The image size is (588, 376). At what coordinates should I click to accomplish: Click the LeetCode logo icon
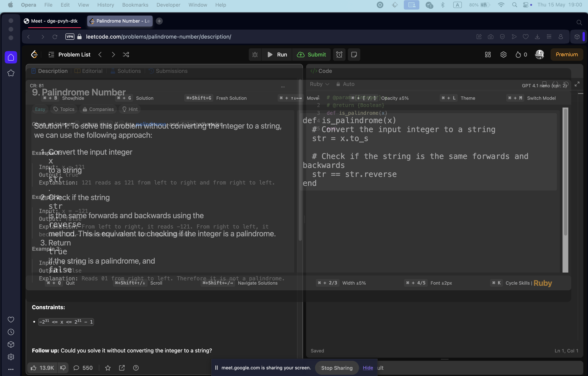click(34, 55)
